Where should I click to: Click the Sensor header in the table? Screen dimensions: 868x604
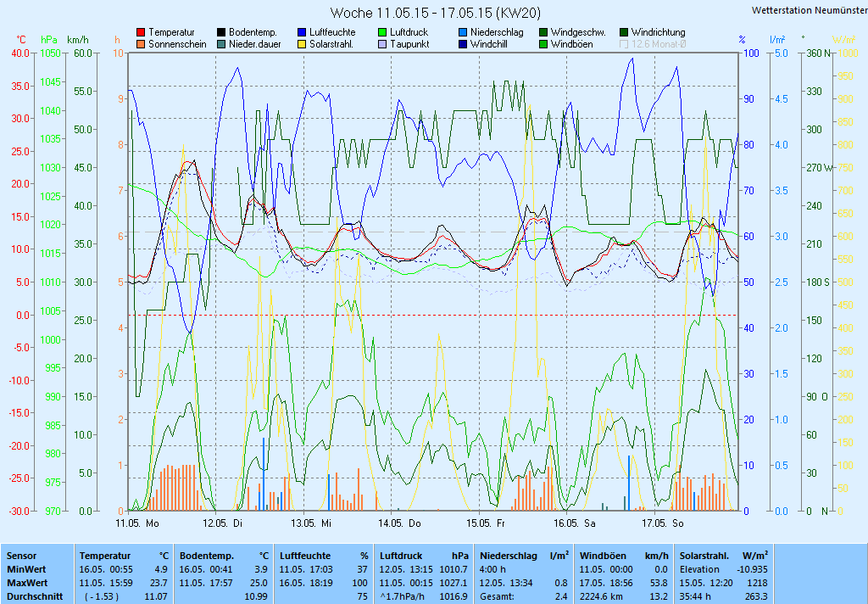pos(21,556)
